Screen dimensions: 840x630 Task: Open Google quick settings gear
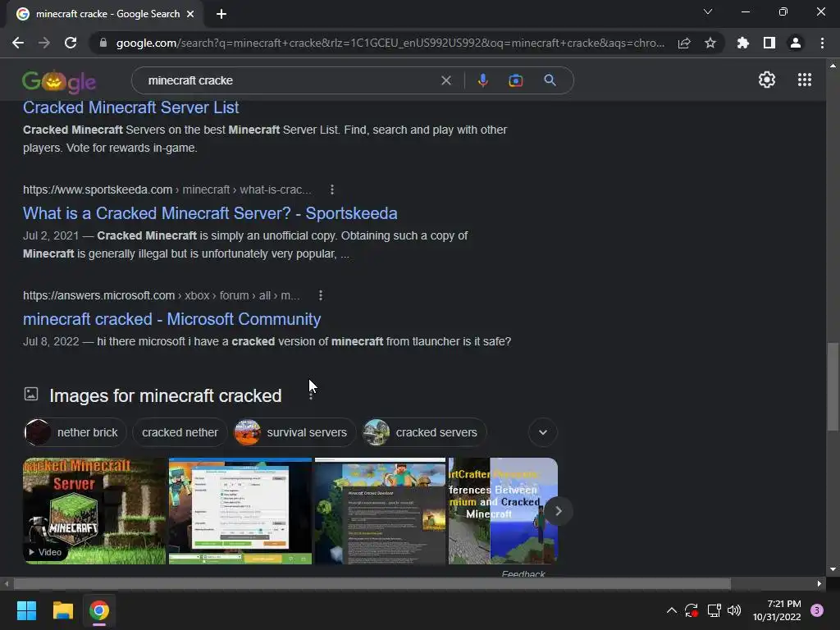click(x=767, y=80)
